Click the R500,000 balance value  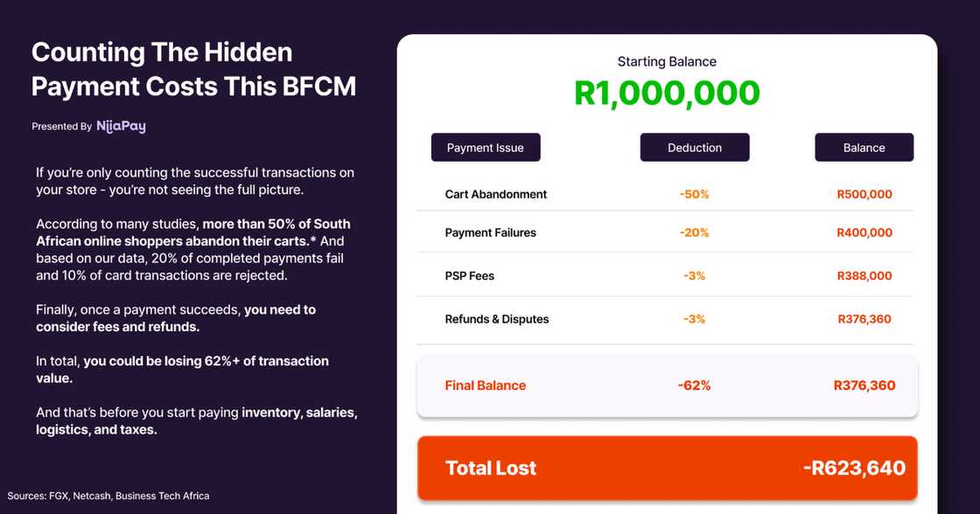pyautogui.click(x=864, y=194)
